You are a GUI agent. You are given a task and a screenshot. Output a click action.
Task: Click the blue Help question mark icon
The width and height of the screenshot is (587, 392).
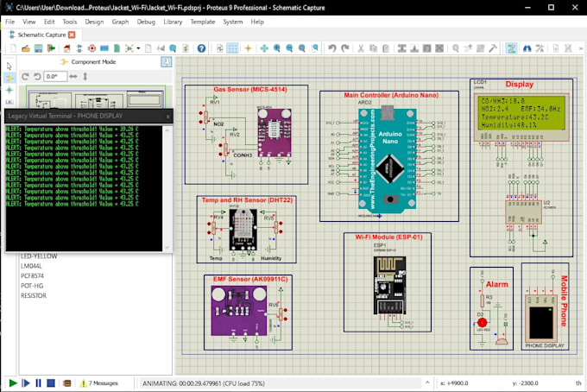point(201,48)
